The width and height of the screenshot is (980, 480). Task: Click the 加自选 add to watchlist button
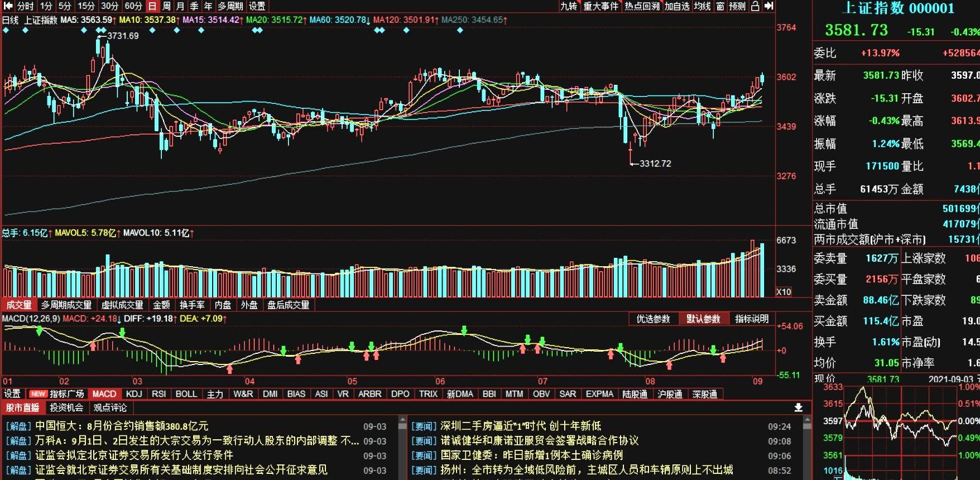(677, 6)
